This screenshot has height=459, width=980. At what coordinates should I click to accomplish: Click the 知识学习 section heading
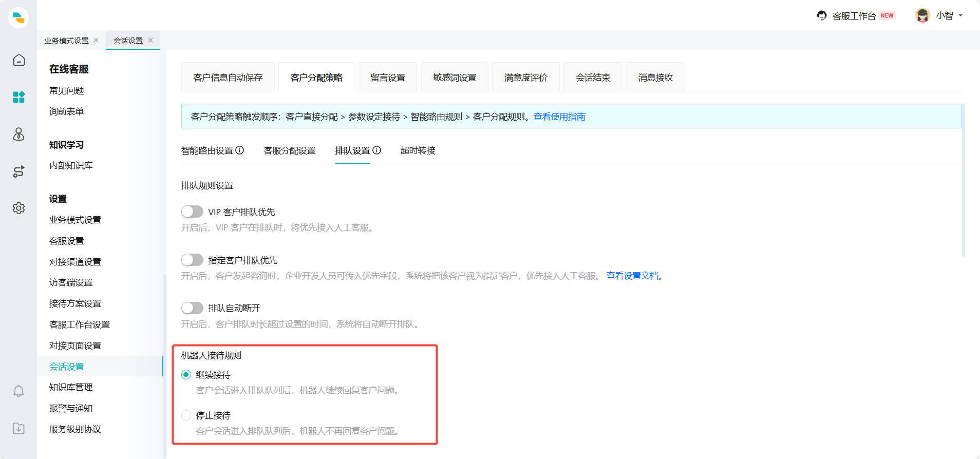click(66, 145)
